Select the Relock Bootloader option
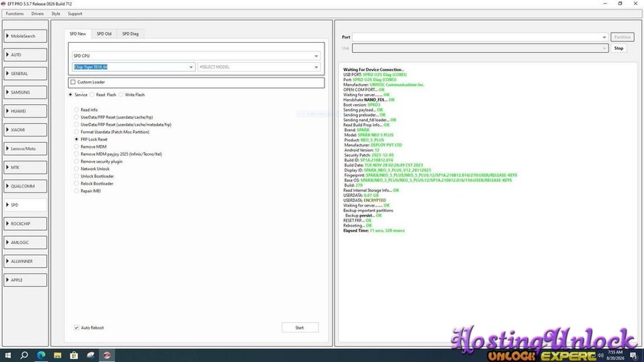The height and width of the screenshot is (362, 644). [76, 184]
